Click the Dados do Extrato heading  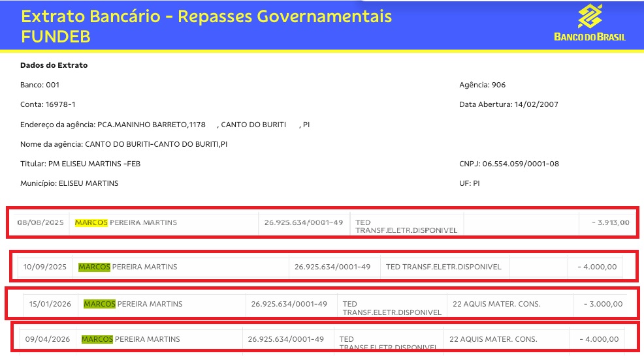[x=54, y=65]
